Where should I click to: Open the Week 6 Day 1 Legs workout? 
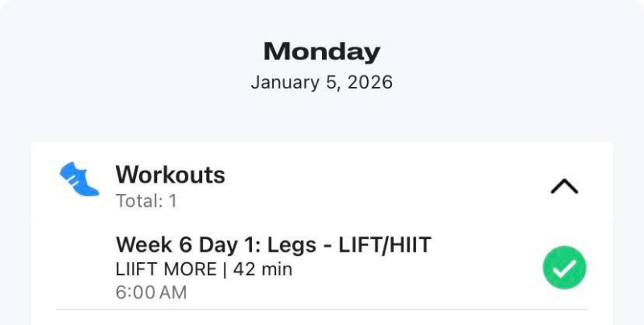pyautogui.click(x=274, y=245)
